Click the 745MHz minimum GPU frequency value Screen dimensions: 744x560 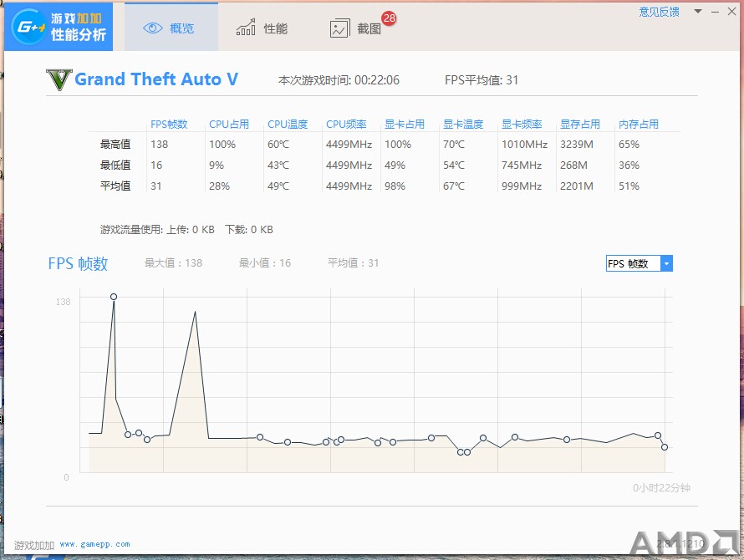pos(522,165)
